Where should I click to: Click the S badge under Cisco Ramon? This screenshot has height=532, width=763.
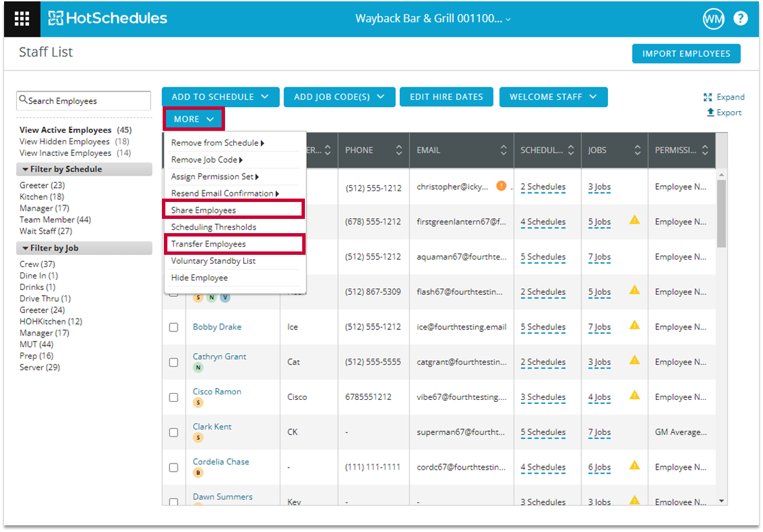[198, 403]
